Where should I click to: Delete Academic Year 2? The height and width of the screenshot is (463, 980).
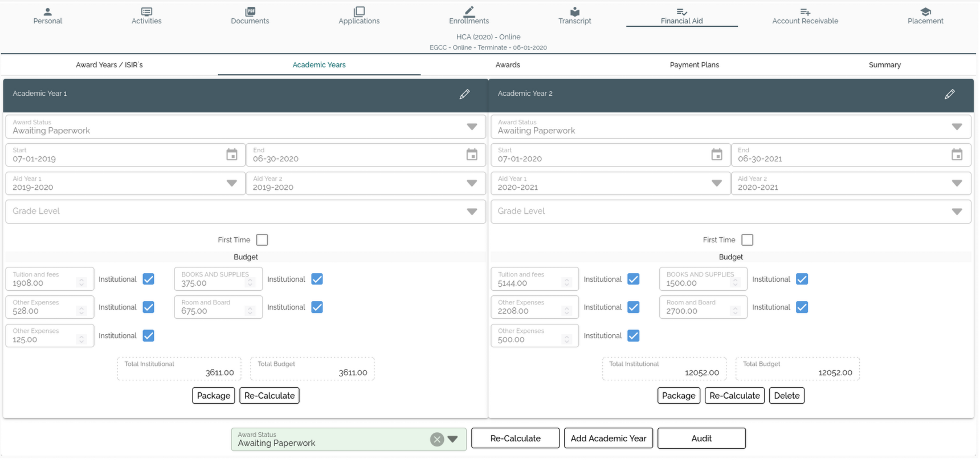click(786, 396)
